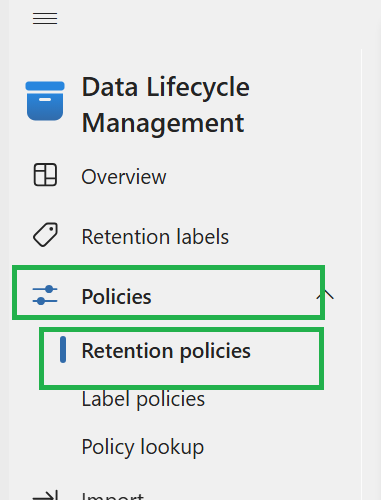
Task: Toggle the Policies group by its label
Action: pos(117,296)
